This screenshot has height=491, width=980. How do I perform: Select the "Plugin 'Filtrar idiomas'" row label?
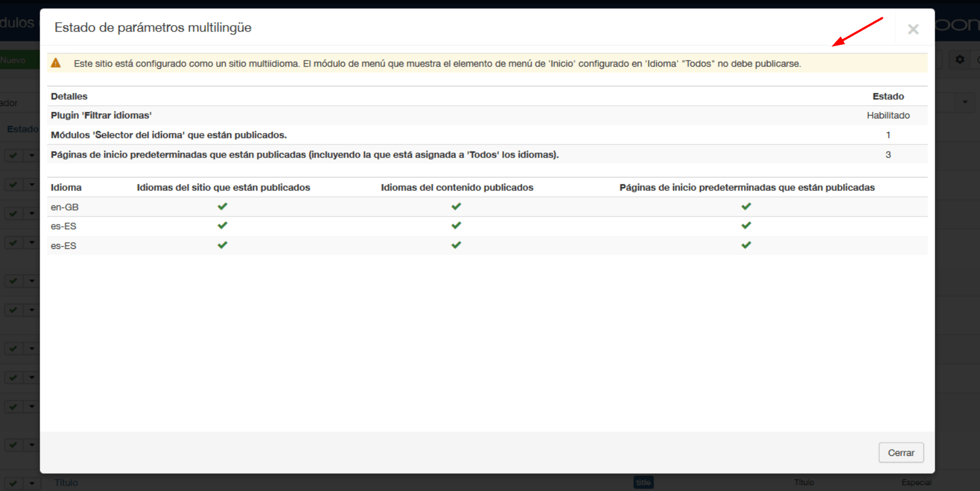click(x=101, y=115)
